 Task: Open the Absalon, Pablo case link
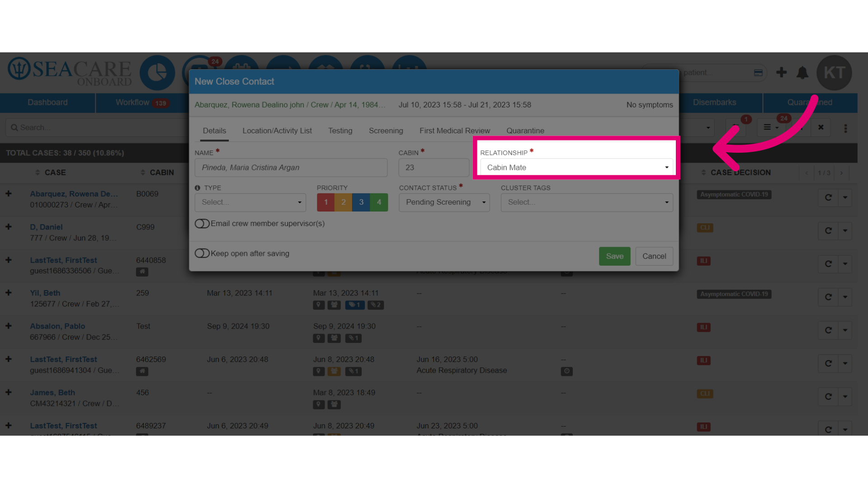57,326
